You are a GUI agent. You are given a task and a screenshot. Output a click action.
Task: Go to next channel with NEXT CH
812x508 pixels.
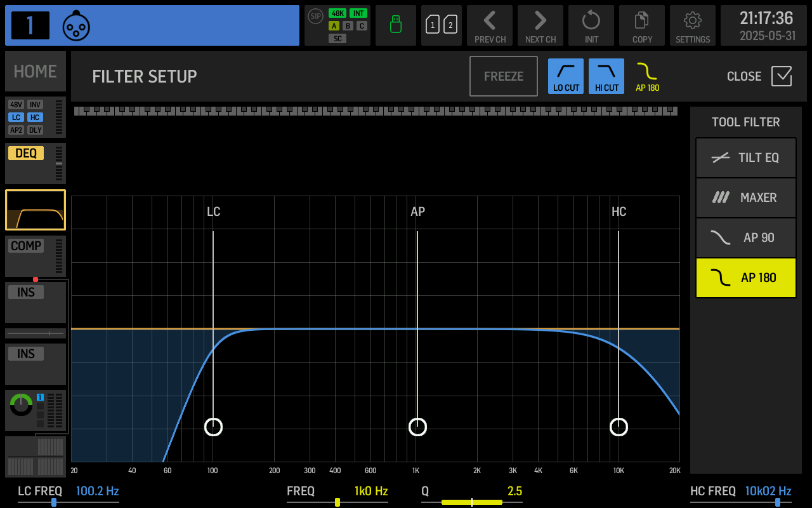540,25
